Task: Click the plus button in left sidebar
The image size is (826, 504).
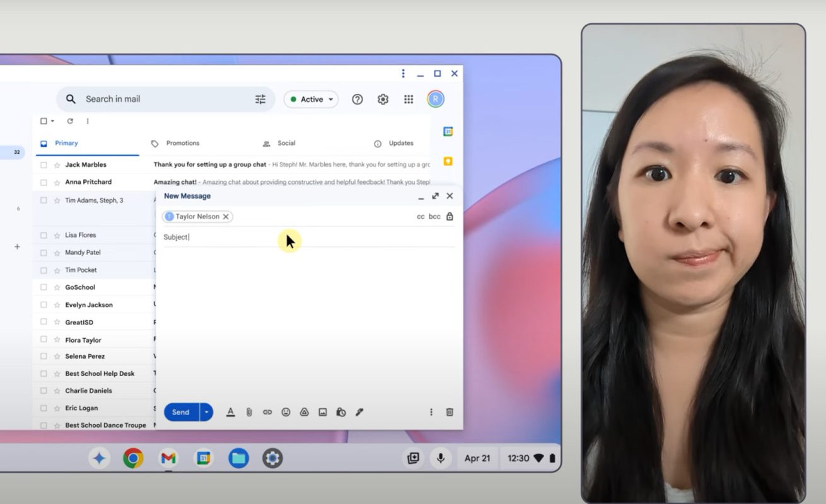Action: coord(18,246)
